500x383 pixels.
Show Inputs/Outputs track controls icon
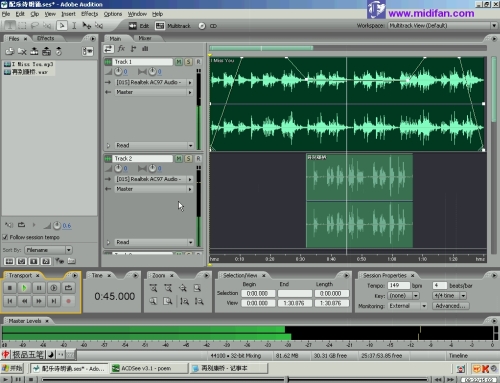click(x=108, y=49)
